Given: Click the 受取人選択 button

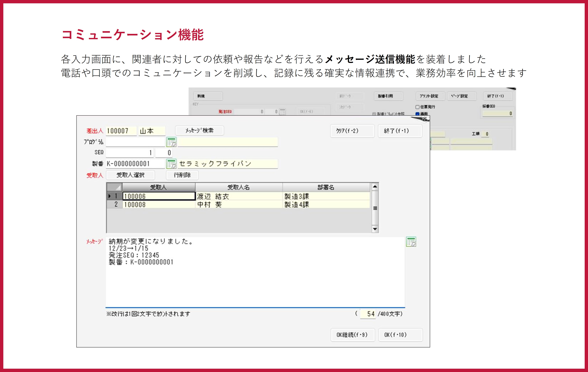Looking at the screenshot, I should coord(130,175).
